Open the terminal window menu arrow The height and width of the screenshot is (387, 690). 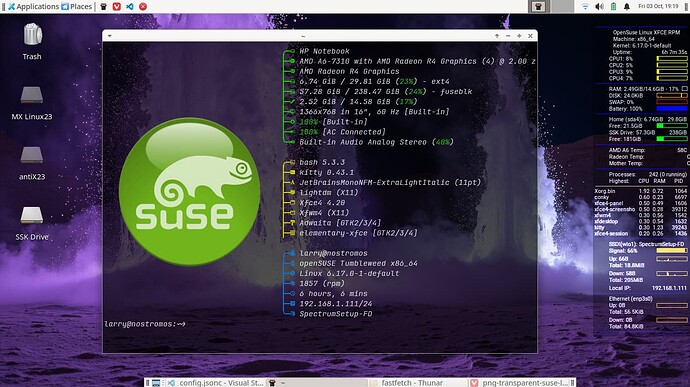(x=110, y=36)
